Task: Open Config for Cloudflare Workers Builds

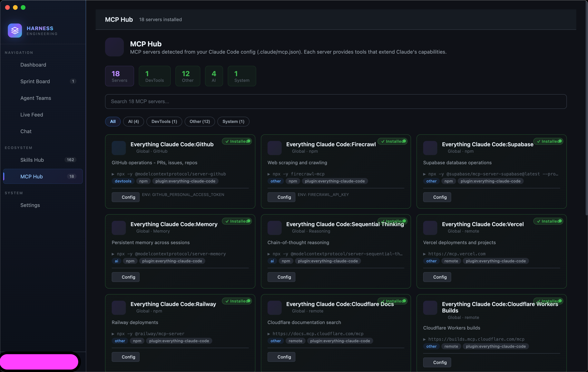Action: [437, 362]
